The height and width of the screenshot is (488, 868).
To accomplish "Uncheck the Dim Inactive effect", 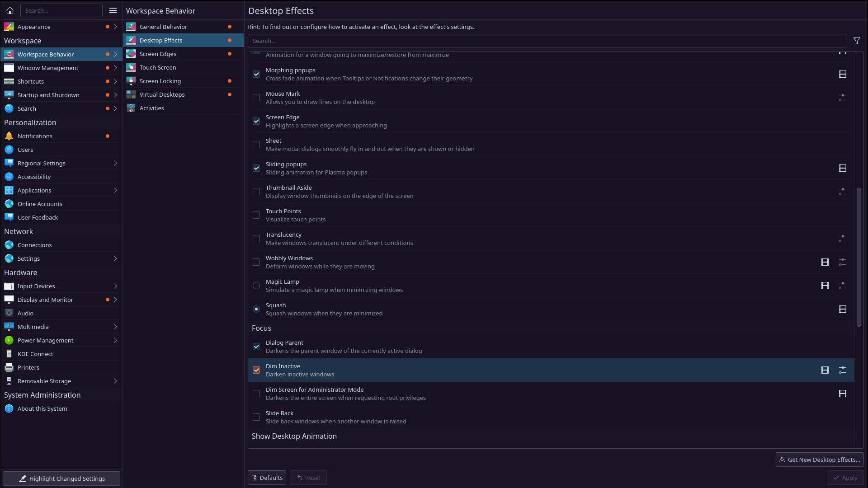I will pyautogui.click(x=256, y=370).
